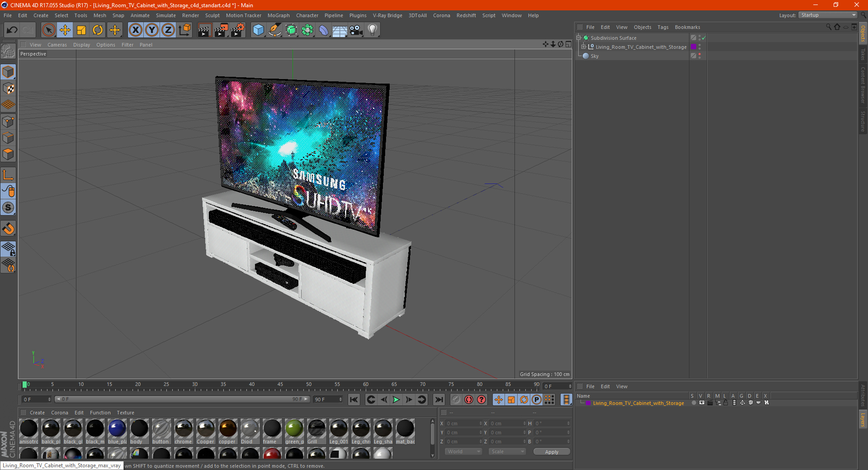Click the Apply coordinates button
The height and width of the screenshot is (470, 868).
coord(552,452)
